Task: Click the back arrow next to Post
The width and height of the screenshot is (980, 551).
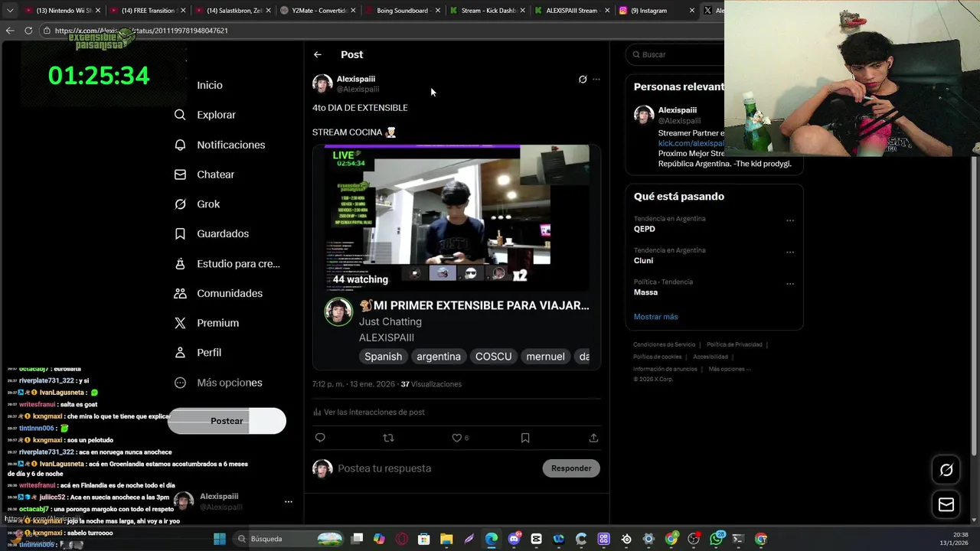Action: tap(317, 54)
